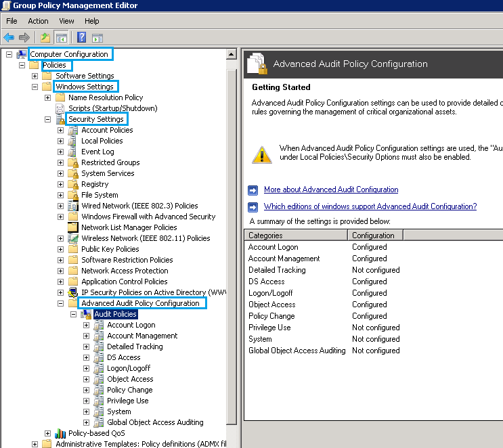Select the Detailed Tracking tree item

(135, 346)
